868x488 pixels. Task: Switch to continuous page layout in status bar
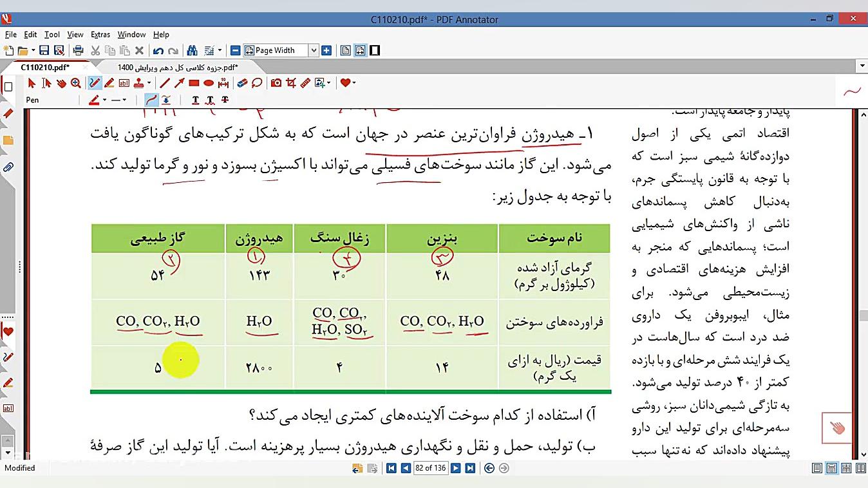coord(831,468)
